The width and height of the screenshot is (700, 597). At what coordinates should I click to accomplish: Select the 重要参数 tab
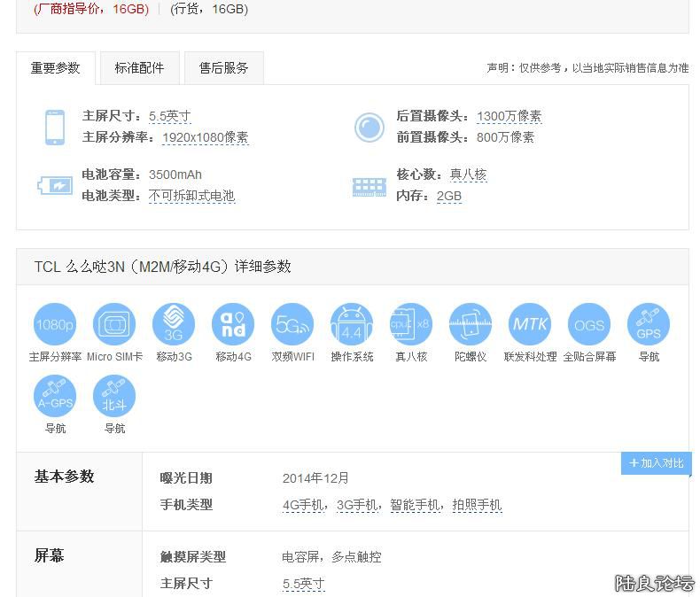point(56,68)
